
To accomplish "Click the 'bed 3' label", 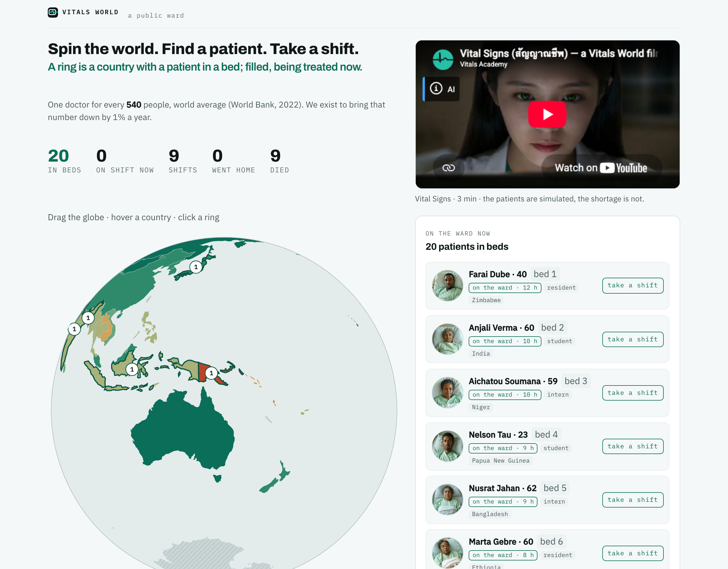I will (x=576, y=381).
